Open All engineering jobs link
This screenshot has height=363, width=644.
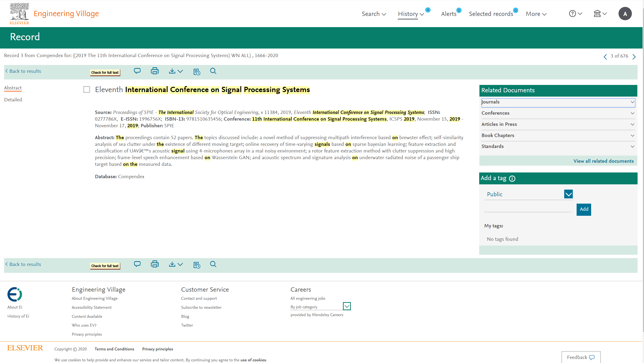pos(308,298)
